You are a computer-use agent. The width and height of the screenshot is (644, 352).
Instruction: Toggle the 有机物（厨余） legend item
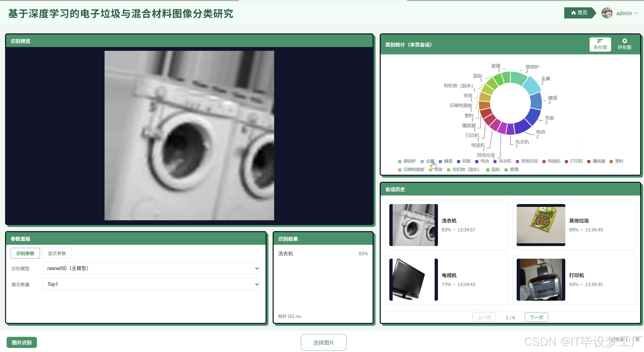pos(463,169)
